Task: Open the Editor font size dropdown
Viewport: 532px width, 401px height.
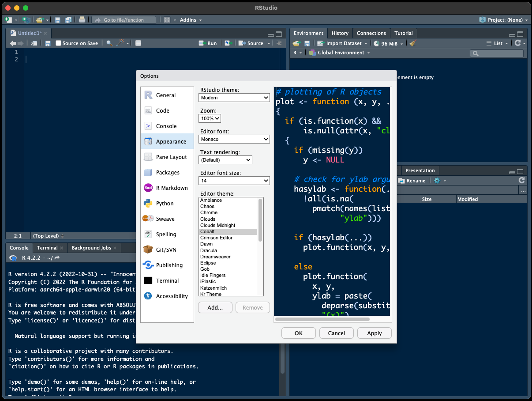Action: pyautogui.click(x=234, y=181)
